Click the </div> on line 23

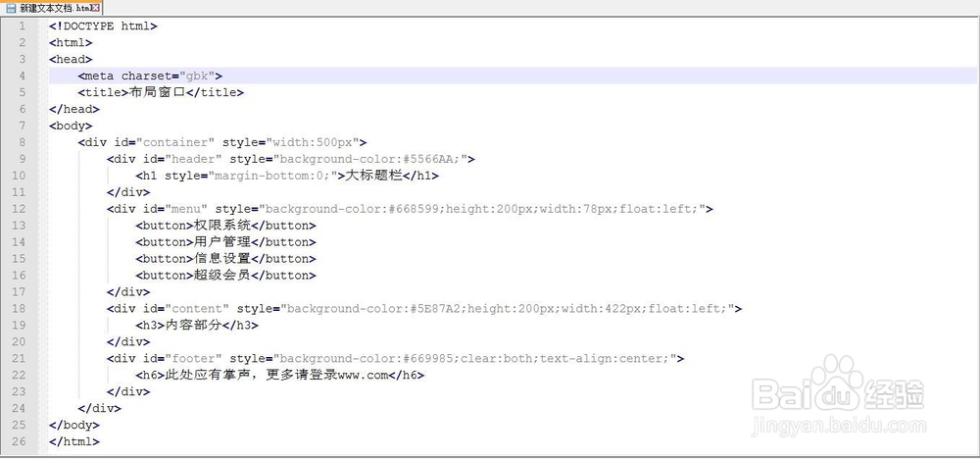[x=128, y=392]
